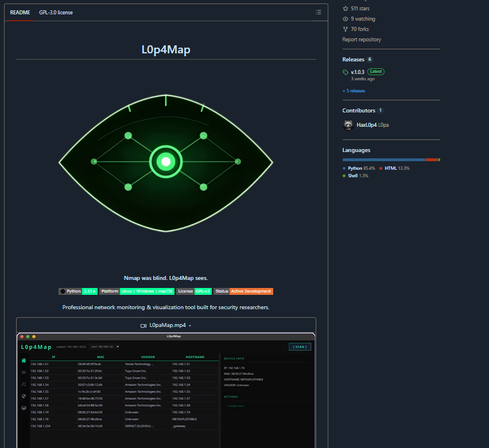
Task: Expand the L0paMap.mp4 video dropdown arrow
Action: (x=190, y=326)
